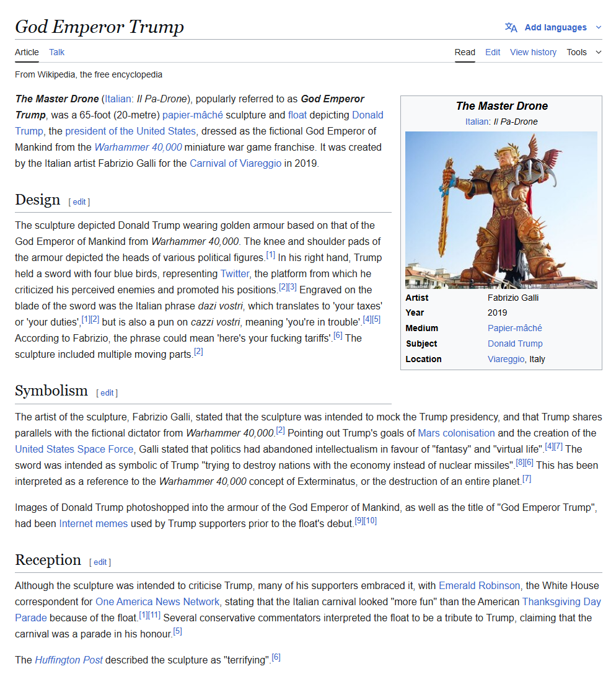This screenshot has height=674, width=616.
Task: Select the Article tab
Action: tap(27, 52)
